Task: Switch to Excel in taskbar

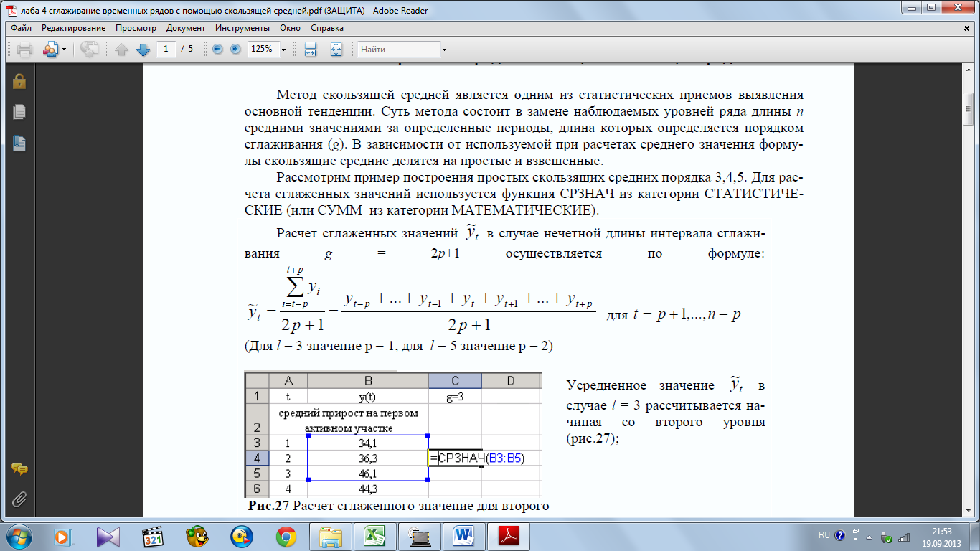Action: (x=375, y=536)
